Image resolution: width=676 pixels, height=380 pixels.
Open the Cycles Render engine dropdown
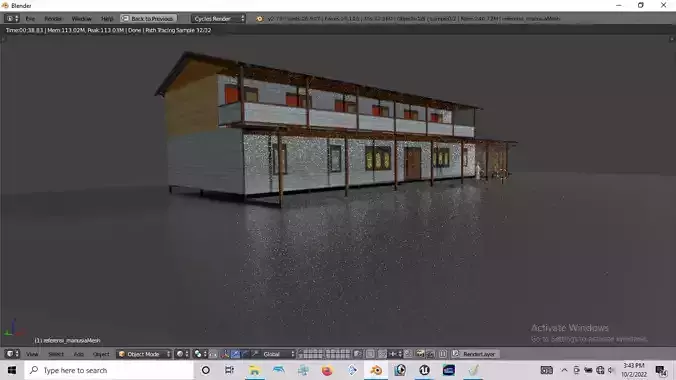click(218, 19)
